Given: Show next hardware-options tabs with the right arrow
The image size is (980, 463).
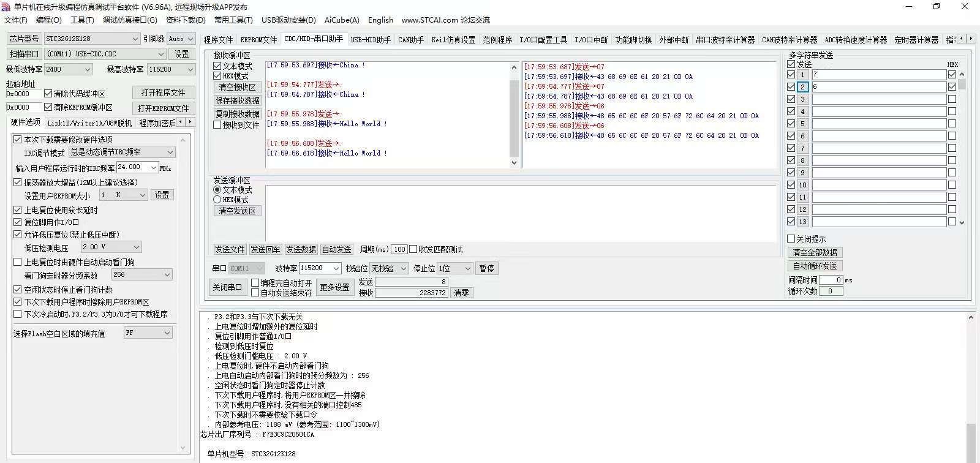Looking at the screenshot, I should click(190, 122).
